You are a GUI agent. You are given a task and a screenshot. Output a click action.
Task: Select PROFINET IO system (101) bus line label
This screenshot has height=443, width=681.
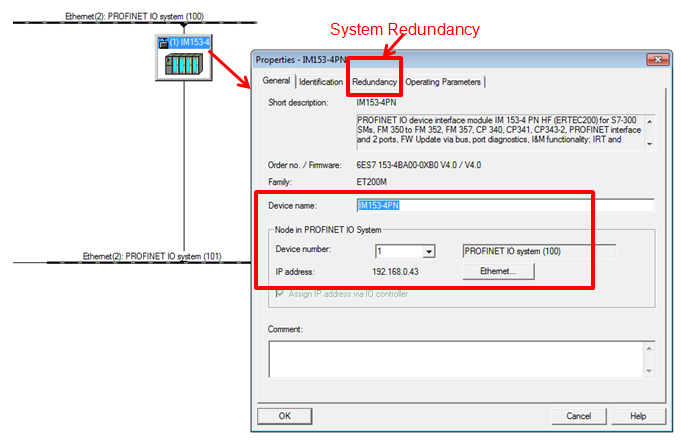pos(152,256)
